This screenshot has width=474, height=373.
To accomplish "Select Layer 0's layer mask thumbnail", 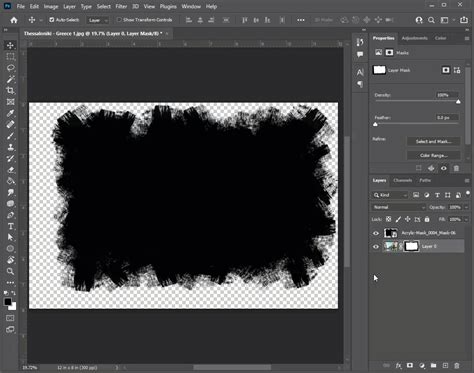I will point(411,246).
